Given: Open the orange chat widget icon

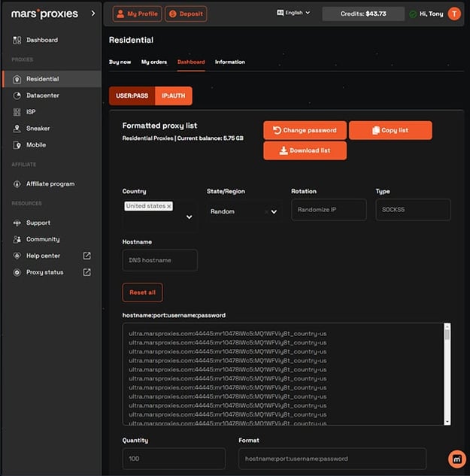Looking at the screenshot, I should click(457, 459).
